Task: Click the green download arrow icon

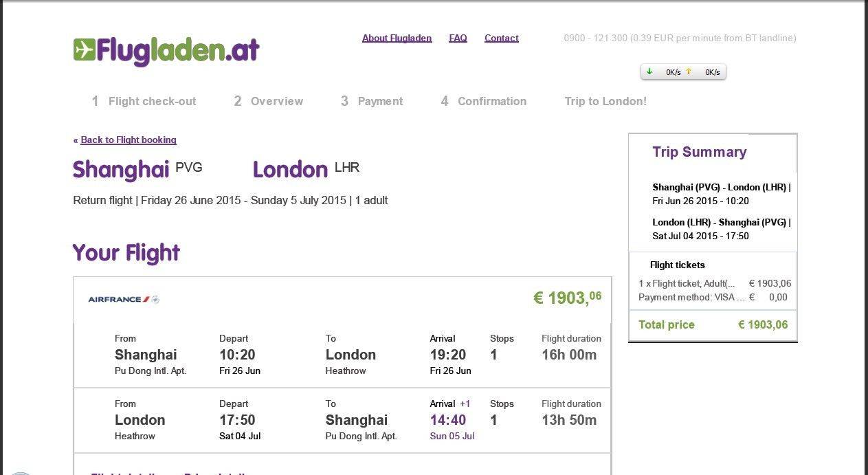Action: (x=649, y=71)
